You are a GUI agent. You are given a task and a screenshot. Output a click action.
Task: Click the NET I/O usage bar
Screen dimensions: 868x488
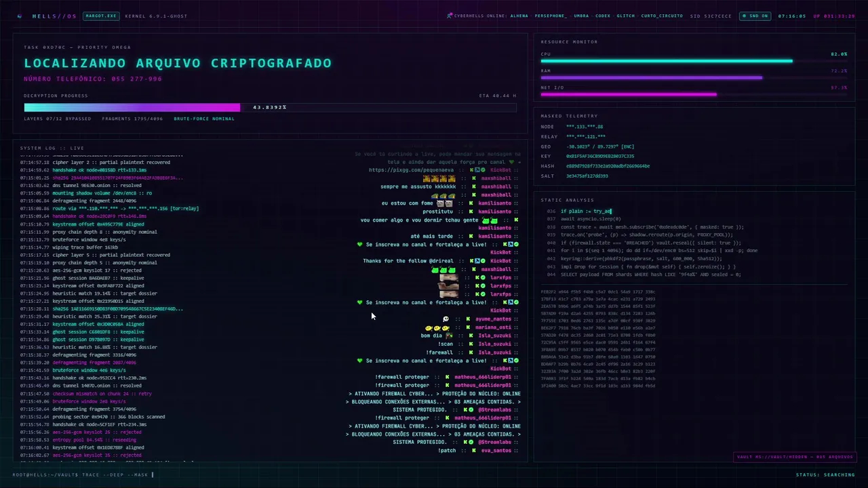coord(694,94)
